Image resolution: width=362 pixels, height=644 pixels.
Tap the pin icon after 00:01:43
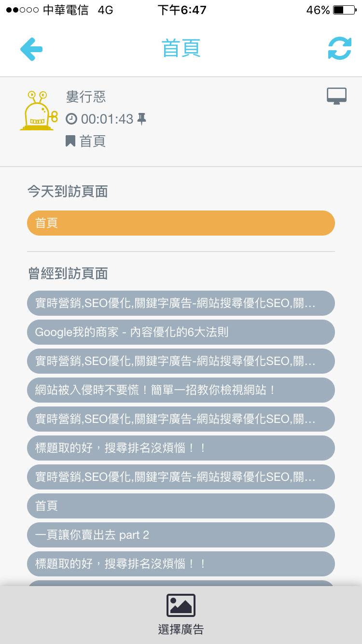(141, 119)
